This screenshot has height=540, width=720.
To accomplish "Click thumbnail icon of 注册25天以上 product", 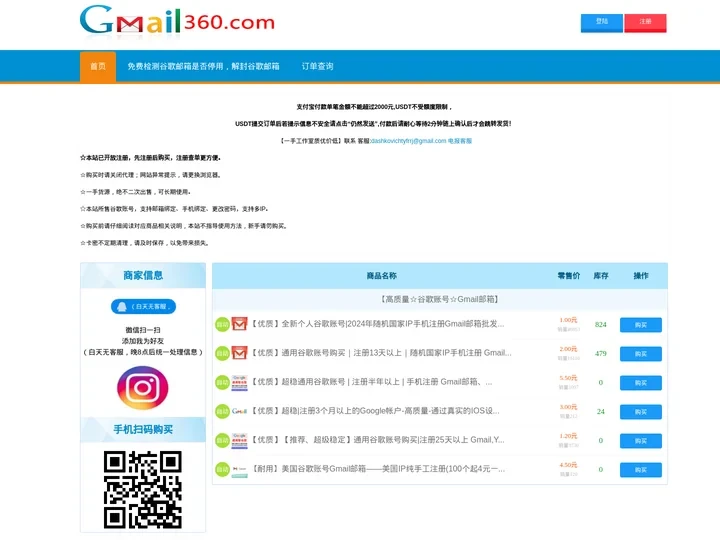I will [239, 440].
